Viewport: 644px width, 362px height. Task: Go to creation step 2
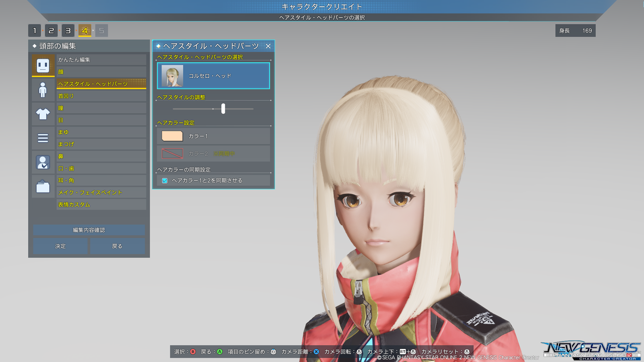pos(51,31)
